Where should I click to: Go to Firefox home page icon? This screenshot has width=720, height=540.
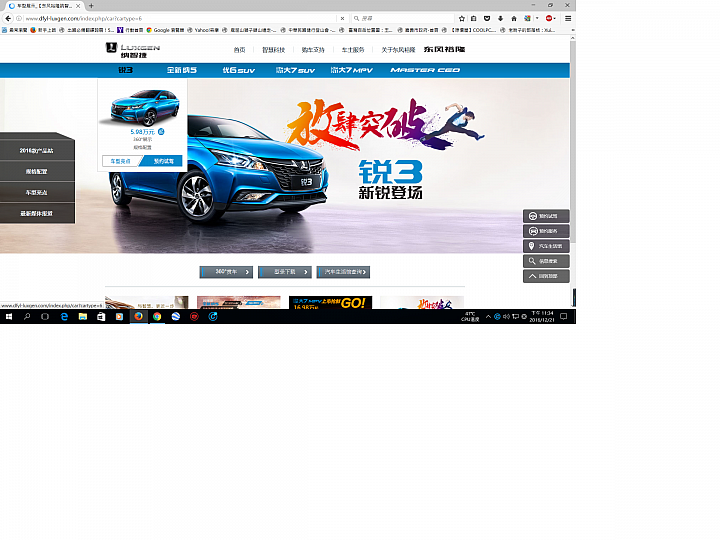point(514,18)
